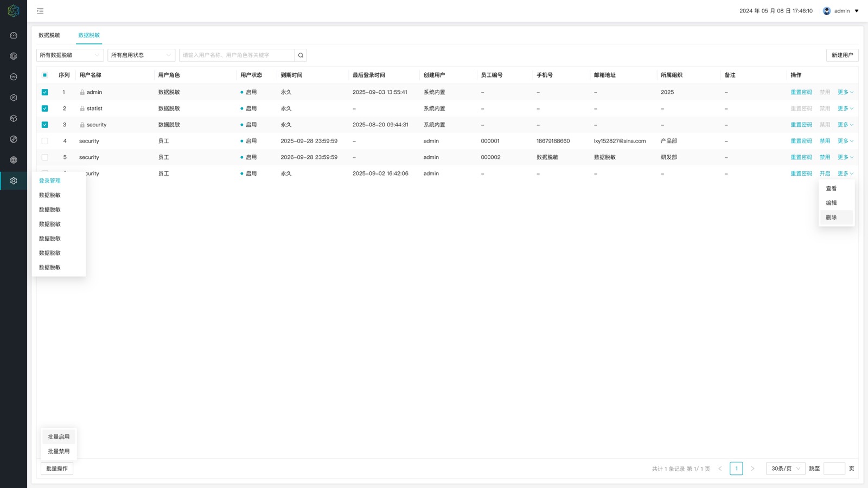Select 删除 in the more menu

[x=836, y=217]
